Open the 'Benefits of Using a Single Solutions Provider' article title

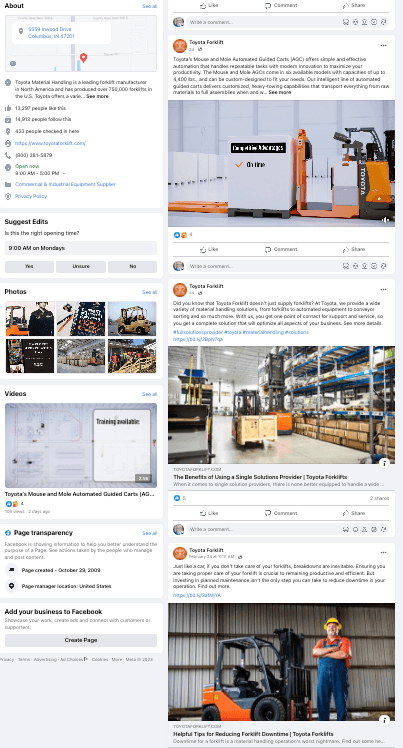pyautogui.click(x=260, y=477)
